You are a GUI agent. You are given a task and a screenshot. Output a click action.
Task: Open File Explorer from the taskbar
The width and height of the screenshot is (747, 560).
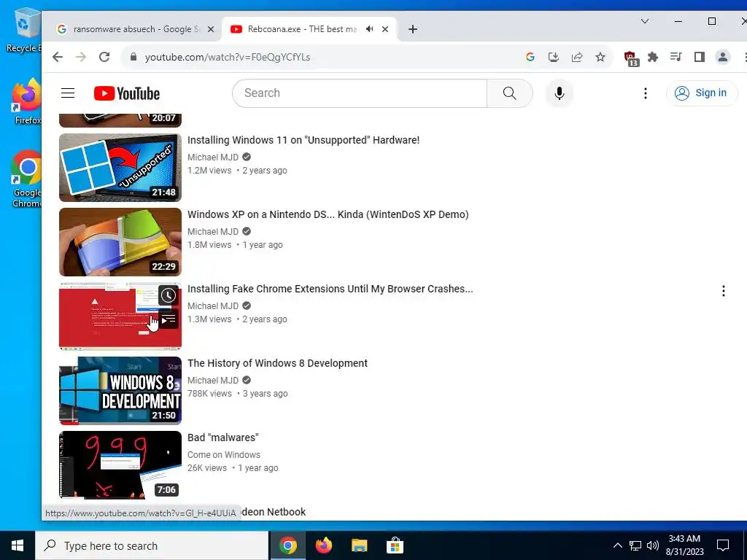tap(359, 545)
